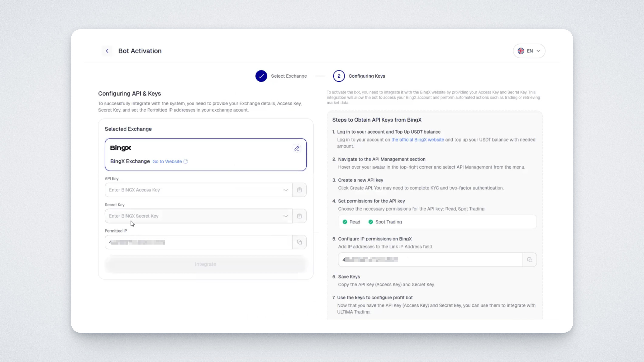Click the external link icon after Go to Website

[186, 161]
